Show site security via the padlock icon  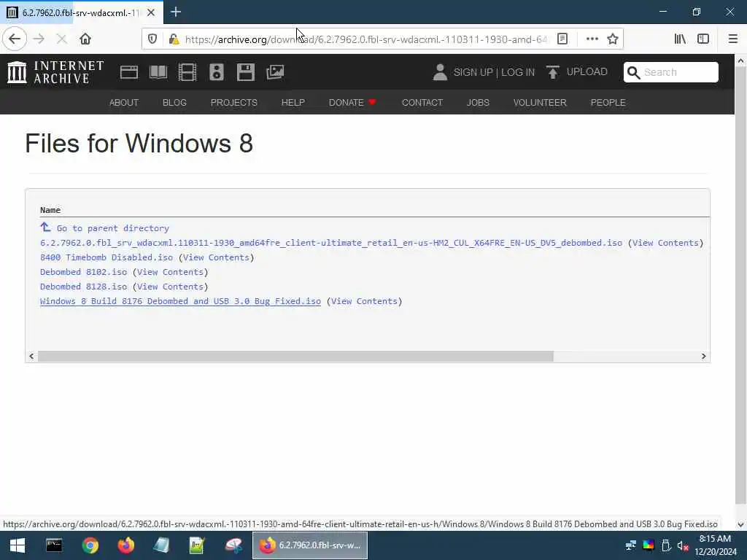point(174,39)
